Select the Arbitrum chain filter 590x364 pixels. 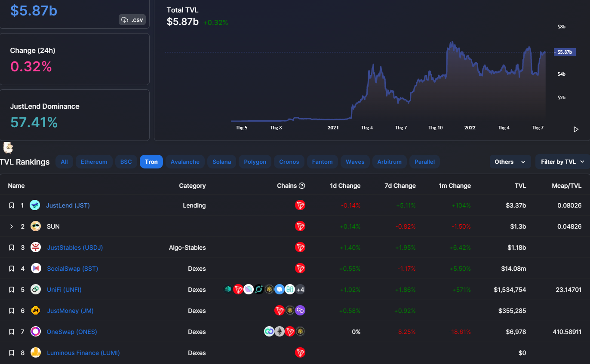coord(390,162)
